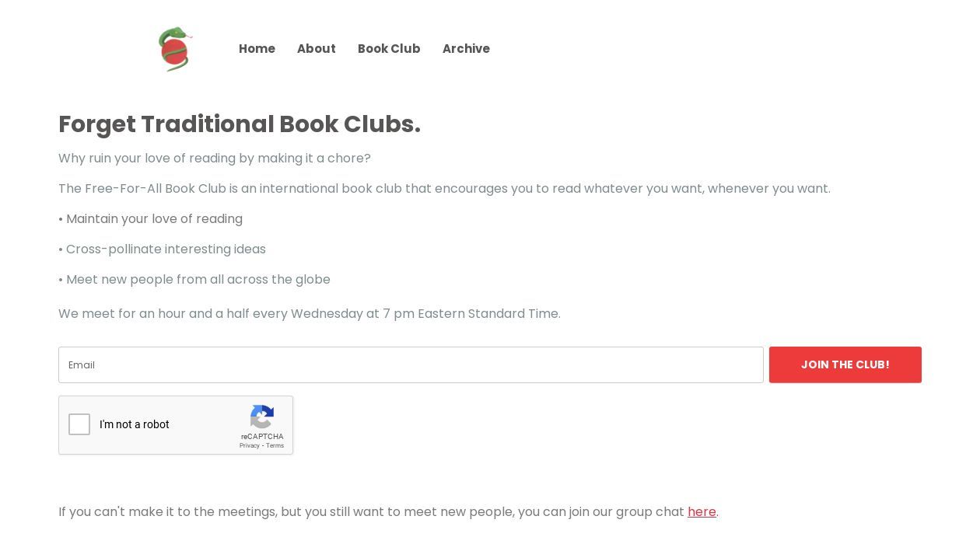Click the 'Meet new people' bullet
Image resolution: width=980 pixels, height=544 pixels.
point(194,280)
